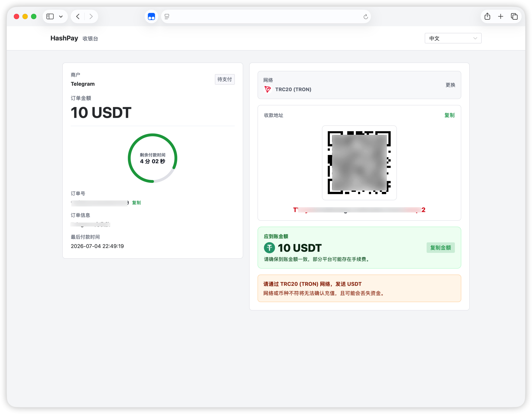Screen dimensions: 532x414
Task: Open the Share icon in the toolbar
Action: tap(487, 16)
